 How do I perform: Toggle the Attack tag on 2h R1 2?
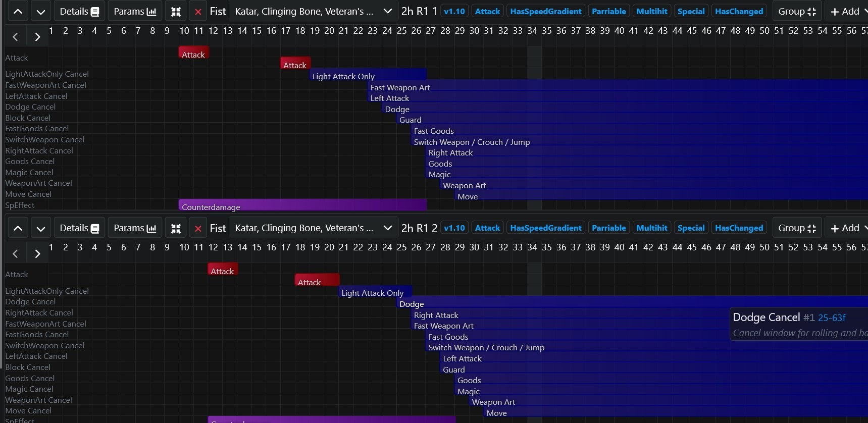tap(487, 228)
